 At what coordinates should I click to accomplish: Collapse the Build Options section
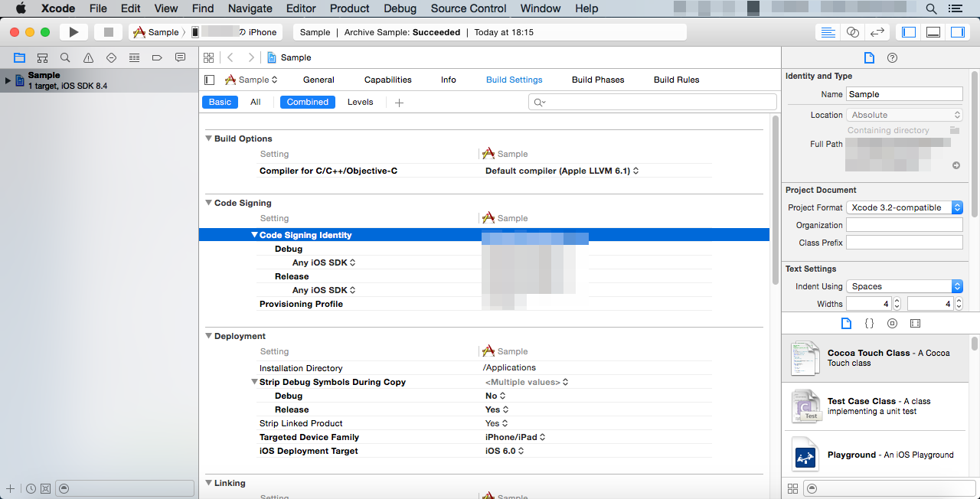tap(208, 139)
